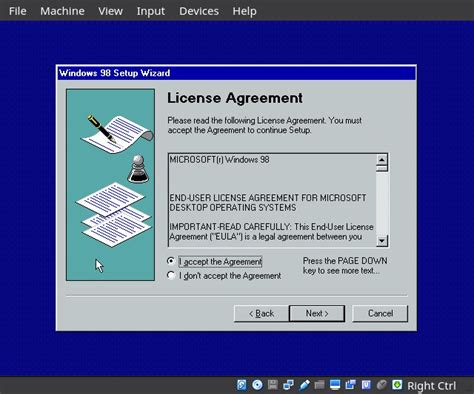The height and width of the screenshot is (394, 474).
Task: Open the VirtualBox File menu
Action: point(18,11)
